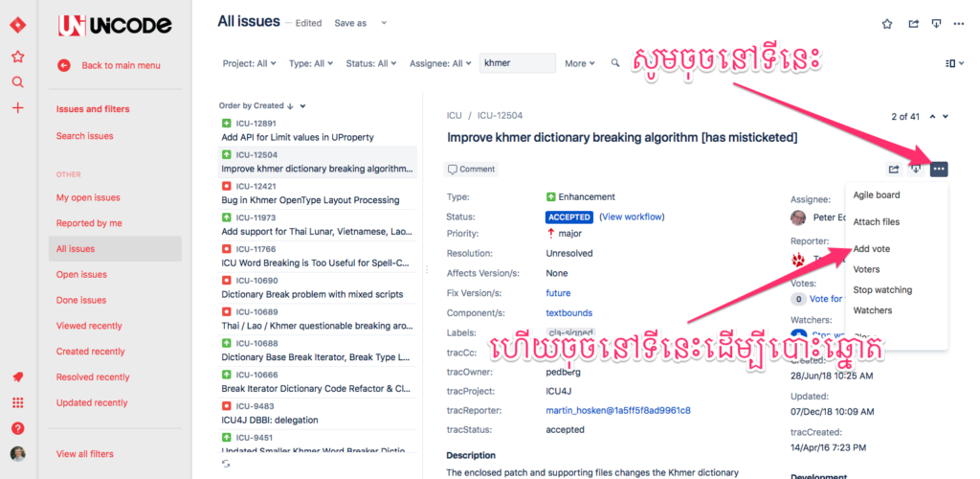This screenshot has width=980, height=479.
Task: Click the Unicode logo
Action: pyautogui.click(x=115, y=25)
